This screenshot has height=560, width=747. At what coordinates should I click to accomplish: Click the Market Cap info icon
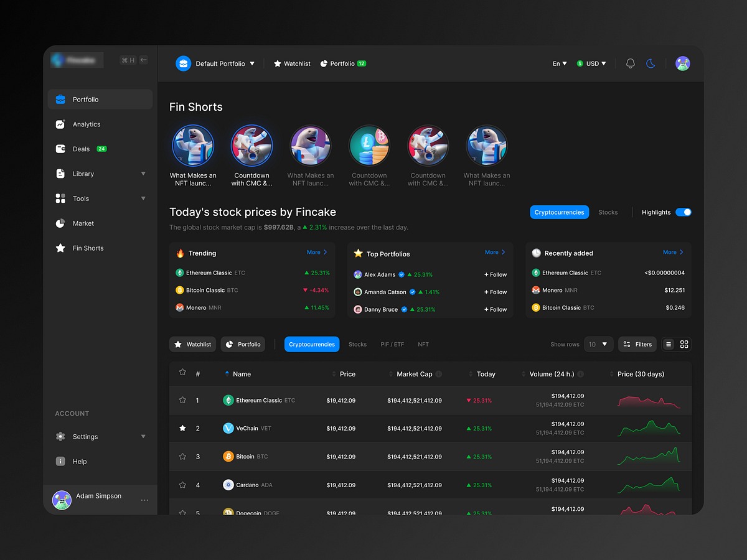439,374
